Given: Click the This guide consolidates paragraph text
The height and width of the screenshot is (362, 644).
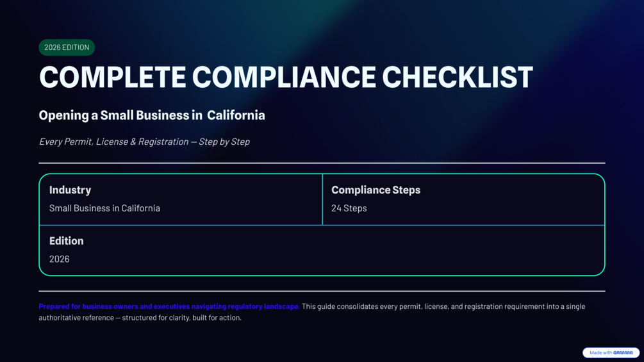Looking at the screenshot, I should (443, 306).
